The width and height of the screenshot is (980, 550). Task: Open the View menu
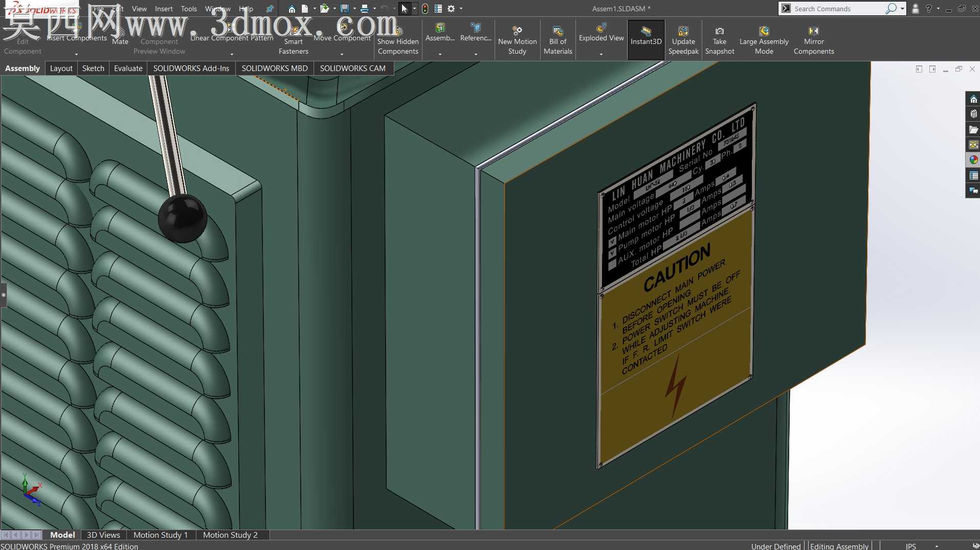tap(139, 9)
